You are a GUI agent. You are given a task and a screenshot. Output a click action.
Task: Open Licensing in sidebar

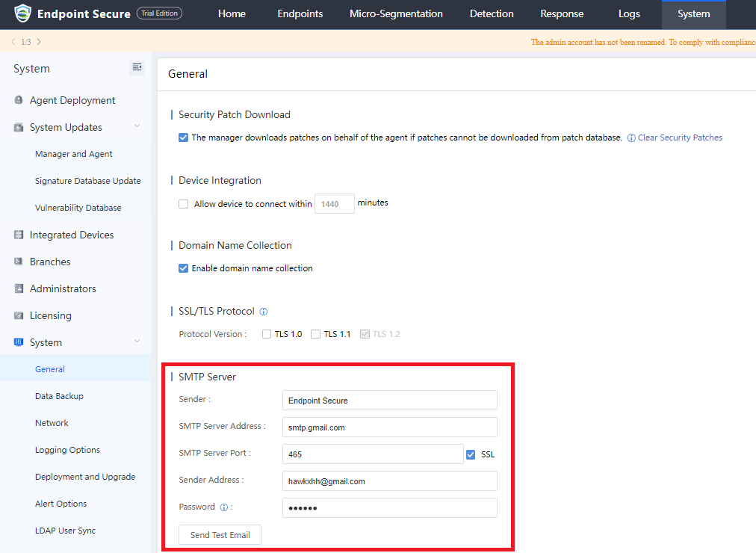pyautogui.click(x=51, y=316)
